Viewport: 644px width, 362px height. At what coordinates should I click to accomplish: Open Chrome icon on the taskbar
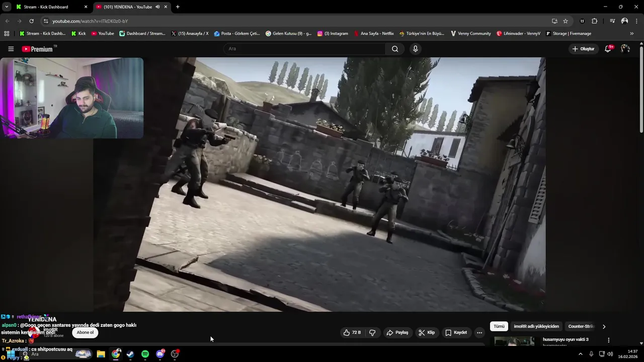click(x=116, y=354)
